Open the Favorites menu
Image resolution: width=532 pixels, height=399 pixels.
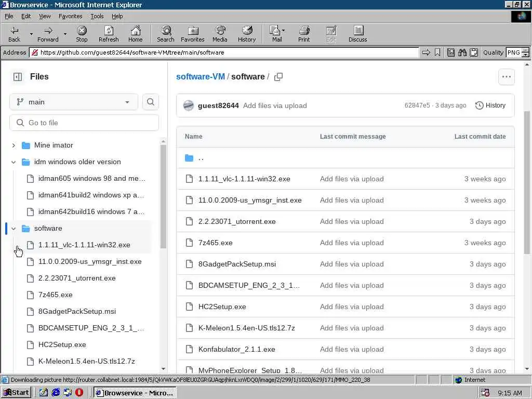(x=70, y=16)
